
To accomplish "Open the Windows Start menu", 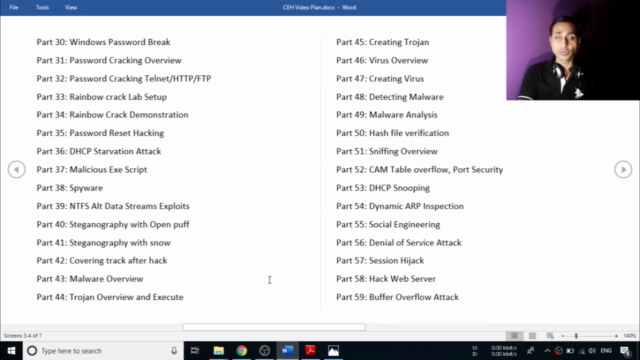I will [11, 351].
